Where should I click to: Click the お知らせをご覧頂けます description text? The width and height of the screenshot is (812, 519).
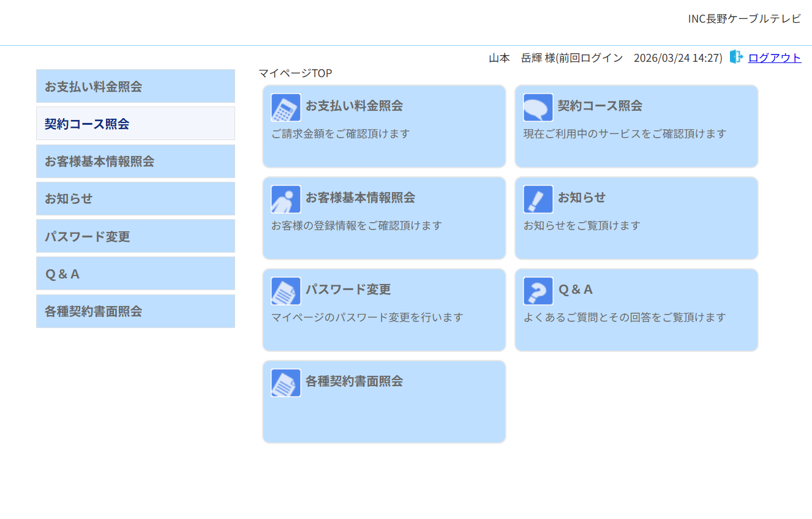tap(581, 226)
